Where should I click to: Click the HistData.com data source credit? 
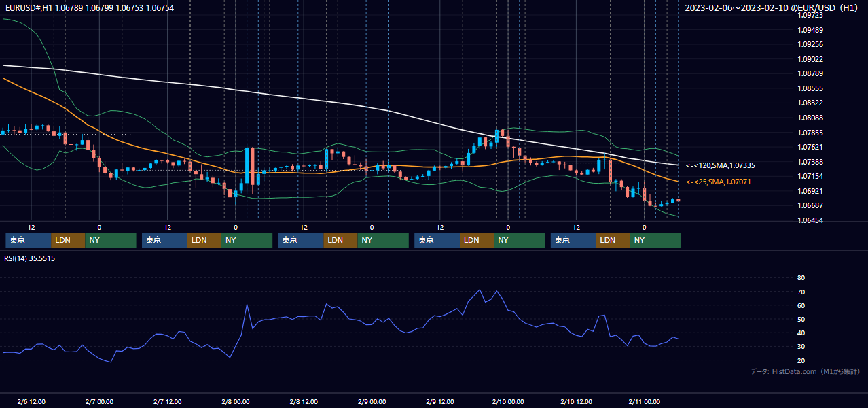[x=806, y=371]
